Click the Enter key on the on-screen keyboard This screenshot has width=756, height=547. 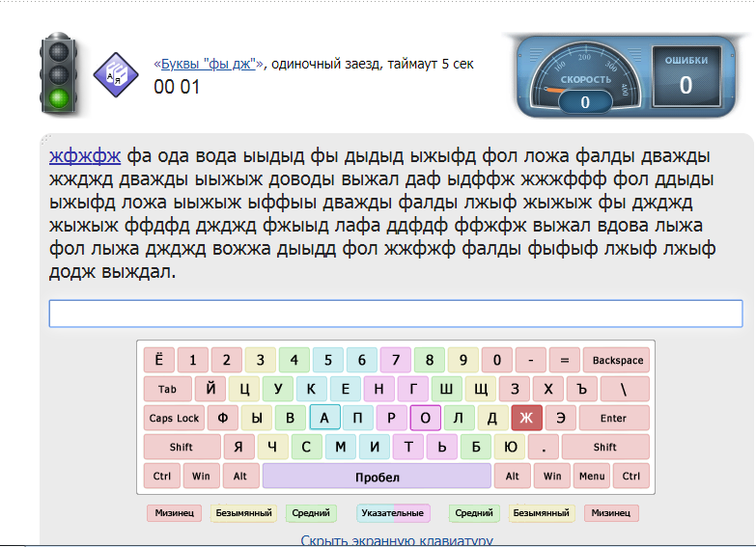tap(614, 418)
